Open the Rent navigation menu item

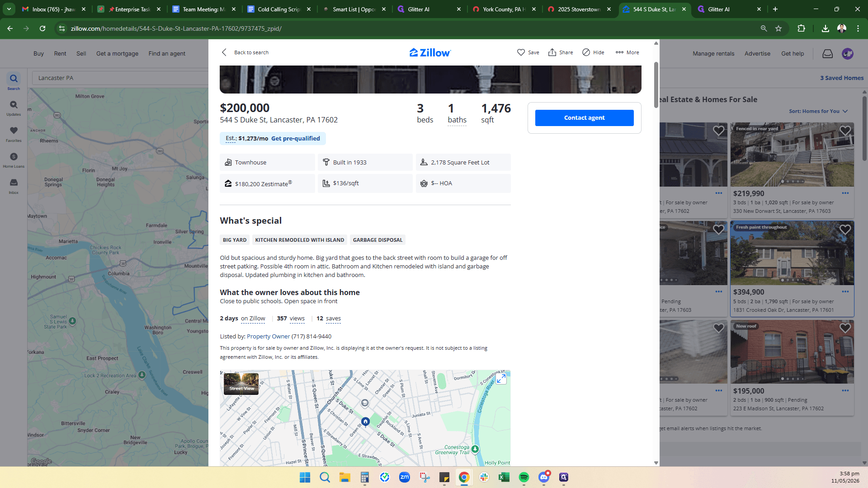[60, 54]
